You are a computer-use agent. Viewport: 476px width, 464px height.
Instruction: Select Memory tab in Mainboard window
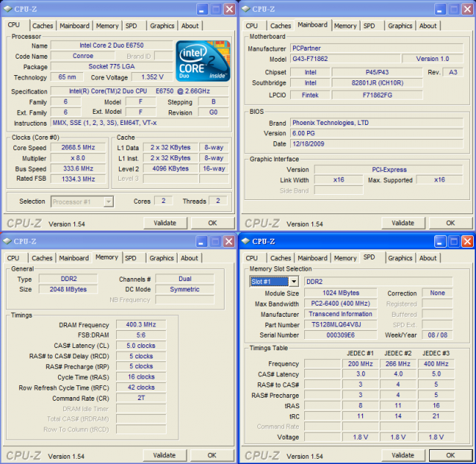point(345,26)
